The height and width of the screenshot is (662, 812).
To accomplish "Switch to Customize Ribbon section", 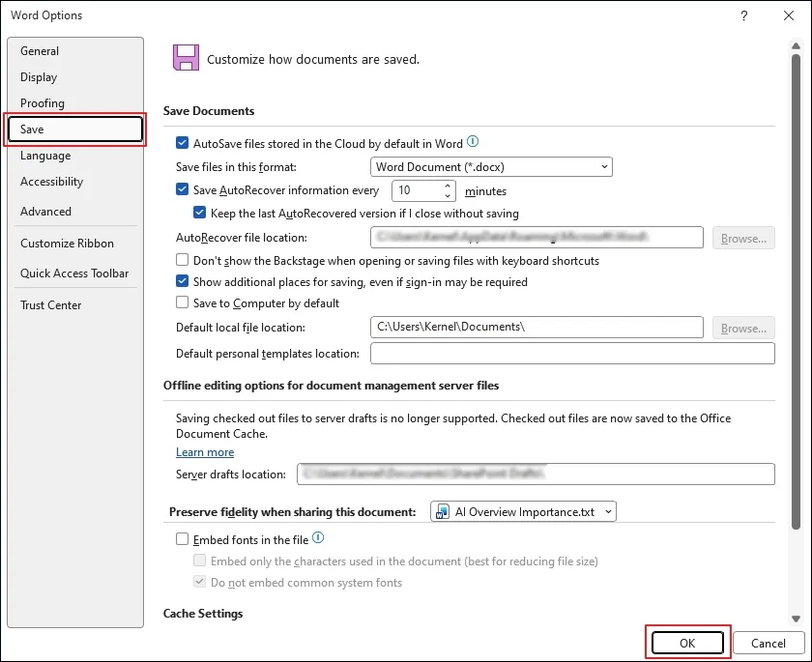I will coord(67,243).
